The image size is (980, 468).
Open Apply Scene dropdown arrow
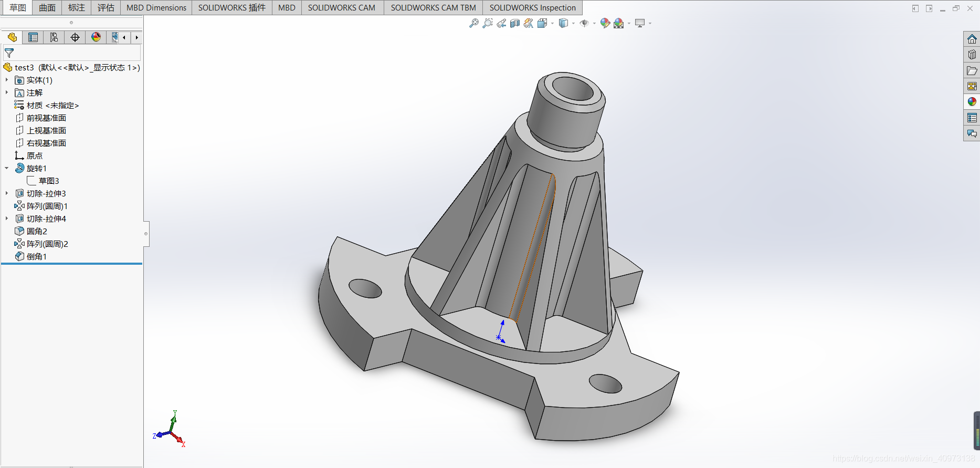629,23
